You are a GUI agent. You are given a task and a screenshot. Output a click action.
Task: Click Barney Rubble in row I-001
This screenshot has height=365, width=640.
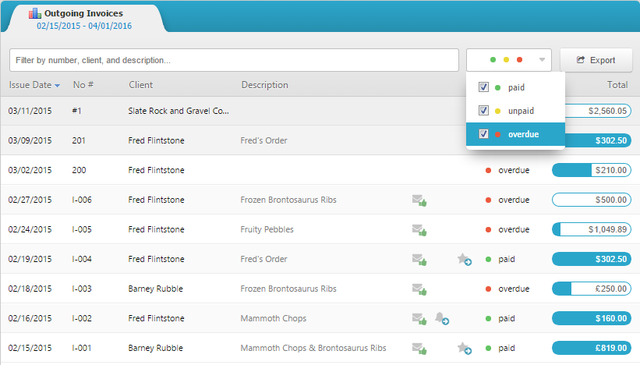coord(155,348)
